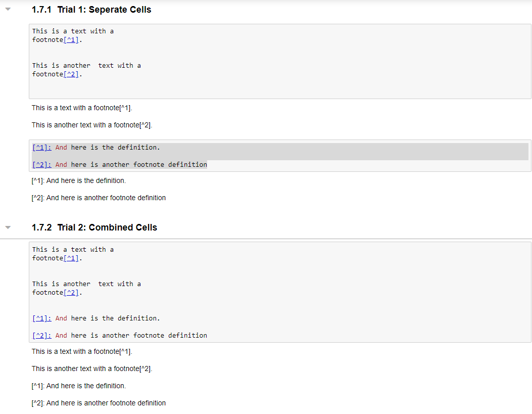
Task: Click the heading '1.7.2 Trial 2: Combined Cells'
Action: pos(94,227)
